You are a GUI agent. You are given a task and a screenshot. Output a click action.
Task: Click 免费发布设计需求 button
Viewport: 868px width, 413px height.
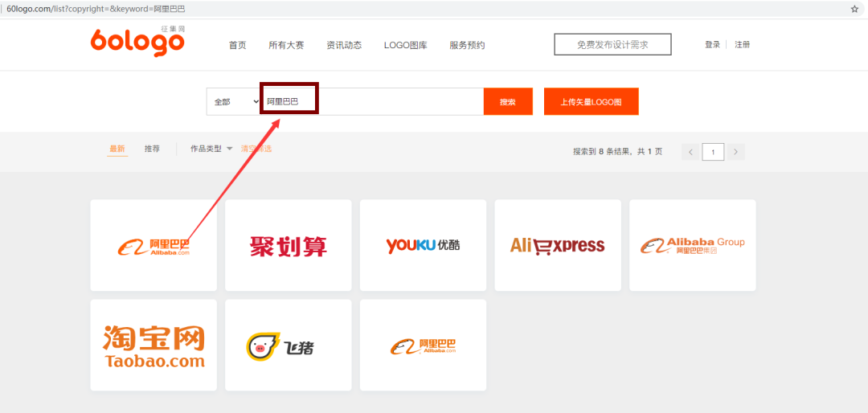coord(612,45)
